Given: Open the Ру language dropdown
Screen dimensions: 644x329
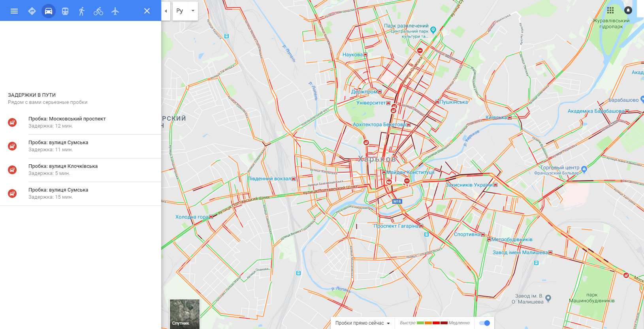Looking at the screenshot, I should point(185,11).
